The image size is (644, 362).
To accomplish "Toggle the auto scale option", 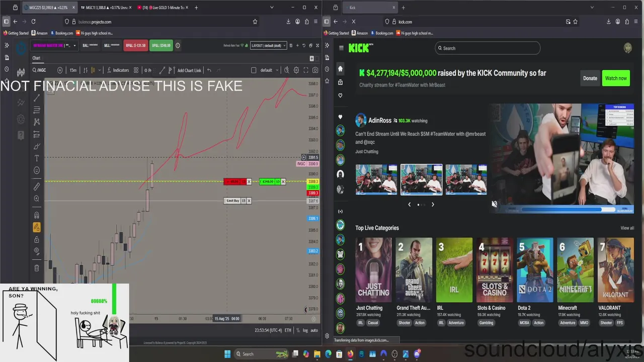I will (314, 330).
